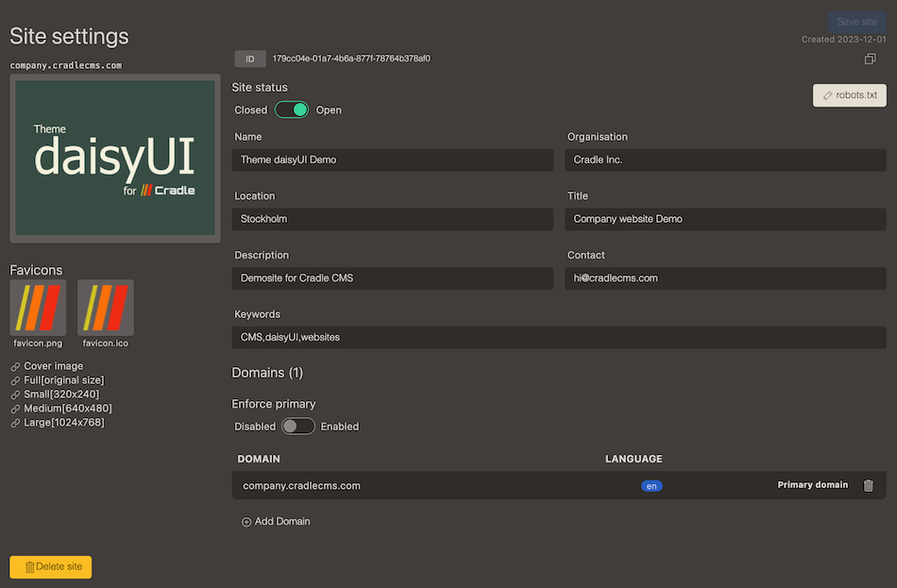This screenshot has height=588, width=897.
Task: Toggle the Site status switch
Action: pyautogui.click(x=292, y=109)
